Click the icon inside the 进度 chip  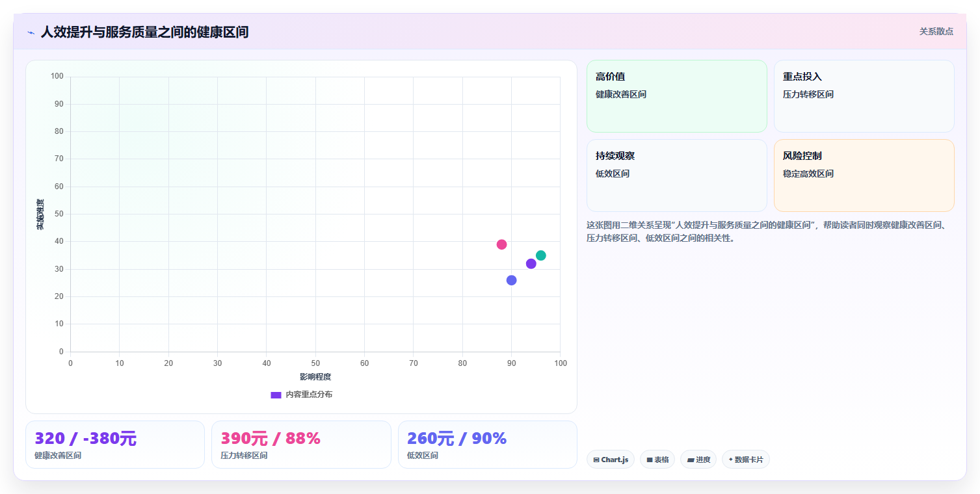click(x=691, y=460)
